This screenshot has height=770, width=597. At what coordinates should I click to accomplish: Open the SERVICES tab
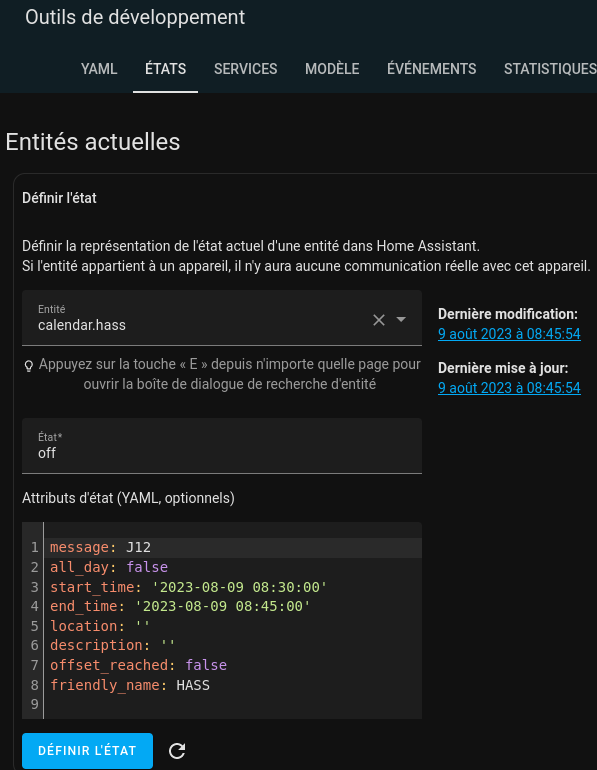click(x=245, y=69)
